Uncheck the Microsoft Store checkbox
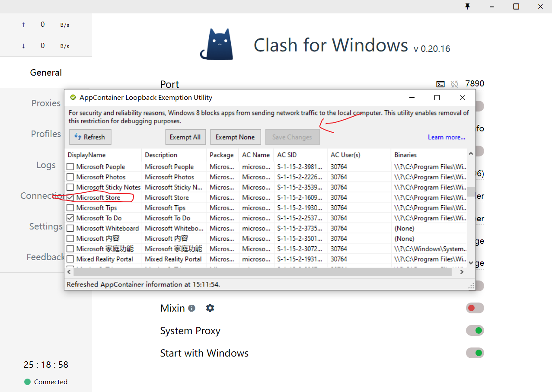Screen dimensions: 552x392 click(x=70, y=198)
